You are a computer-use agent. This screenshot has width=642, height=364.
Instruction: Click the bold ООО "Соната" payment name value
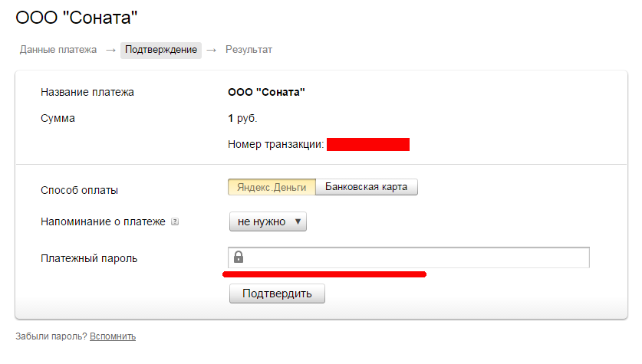[x=267, y=93]
